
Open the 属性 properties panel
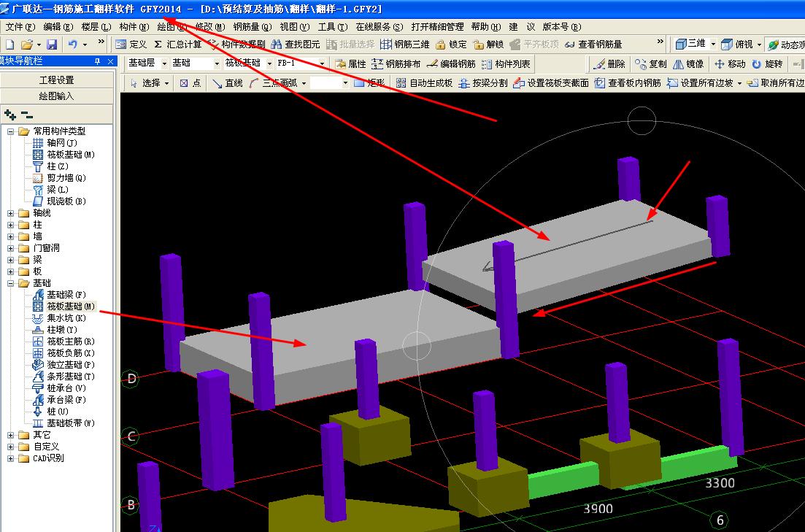click(x=350, y=63)
